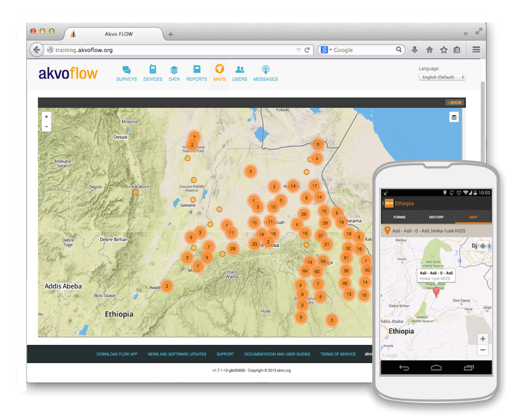
Task: Click the map cluster labeled 37
Action: point(320,236)
